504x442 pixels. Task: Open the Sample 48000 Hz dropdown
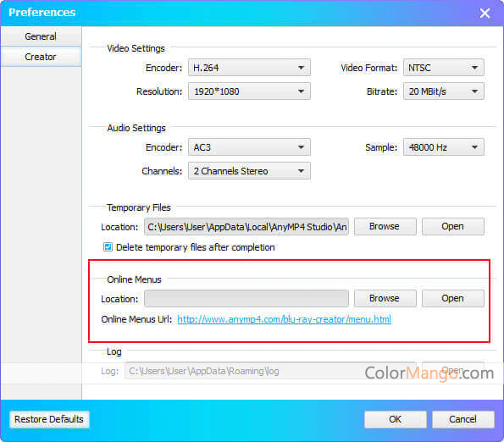tap(444, 147)
